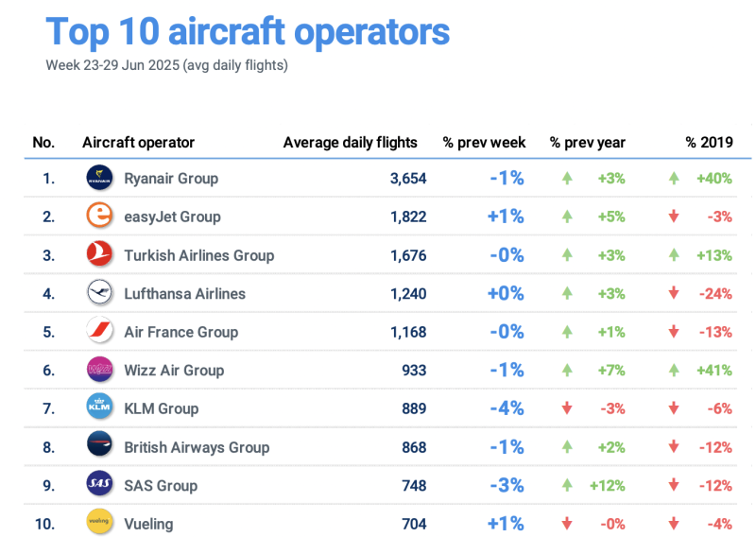Click the Wizz Air Group operator name
Image resolution: width=756 pixels, height=537 pixels.
[174, 370]
